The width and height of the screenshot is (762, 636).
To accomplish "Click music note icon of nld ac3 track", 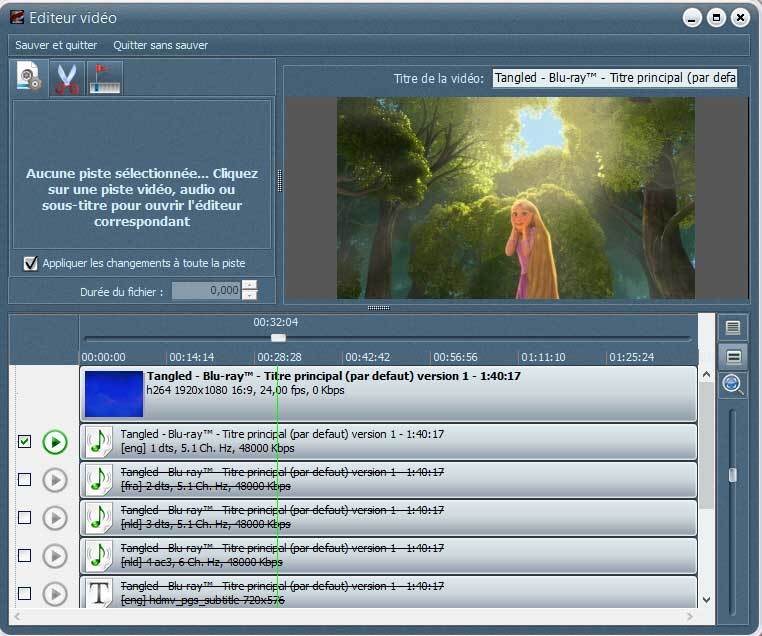I will click(x=99, y=555).
